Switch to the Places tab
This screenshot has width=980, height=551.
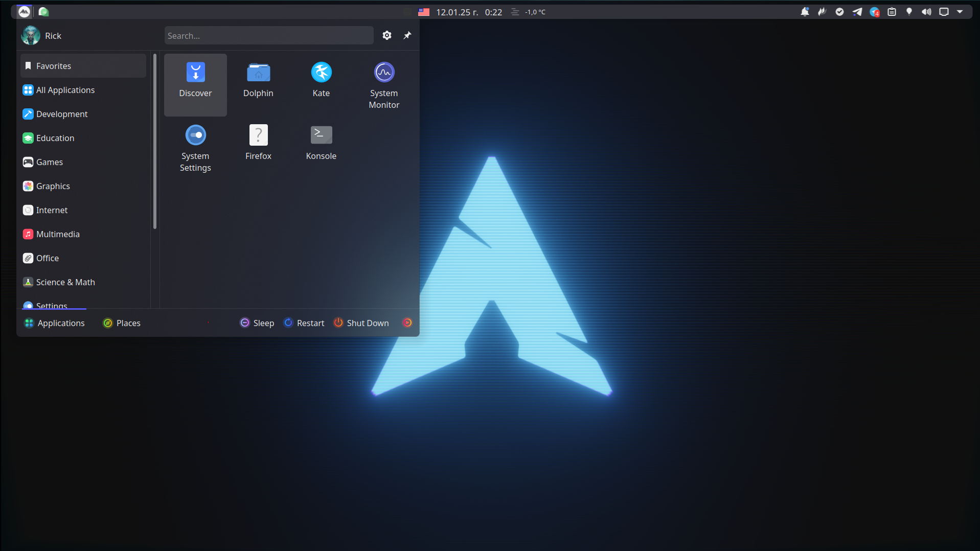pyautogui.click(x=122, y=323)
